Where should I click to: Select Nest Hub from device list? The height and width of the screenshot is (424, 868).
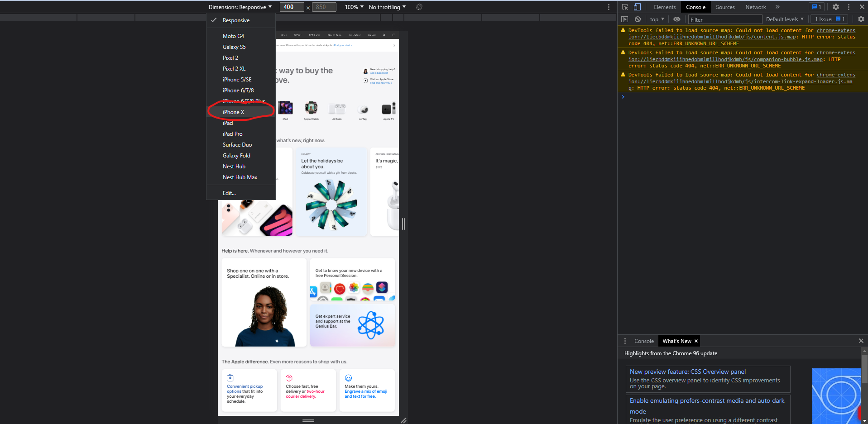[241, 167]
